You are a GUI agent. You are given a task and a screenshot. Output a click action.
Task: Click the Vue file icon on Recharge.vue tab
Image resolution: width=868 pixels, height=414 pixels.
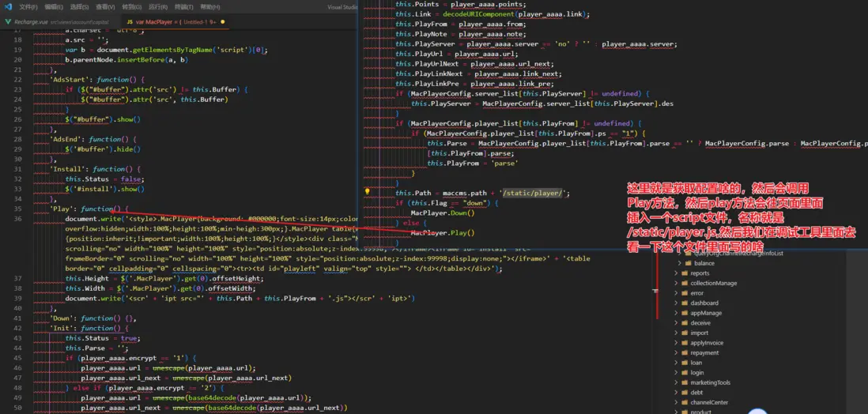[9, 21]
